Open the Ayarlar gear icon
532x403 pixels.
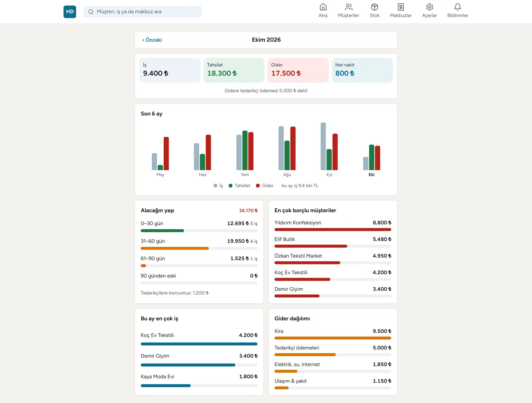coord(429,7)
